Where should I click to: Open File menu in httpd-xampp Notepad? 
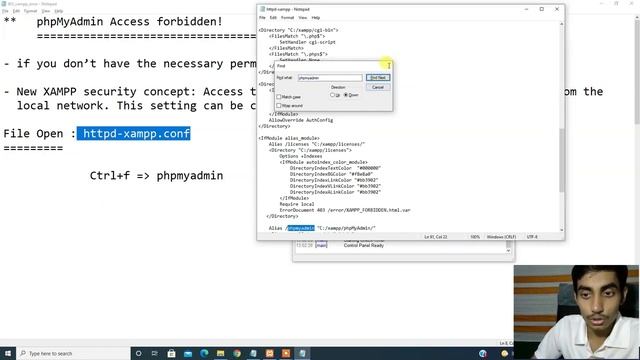(x=262, y=18)
